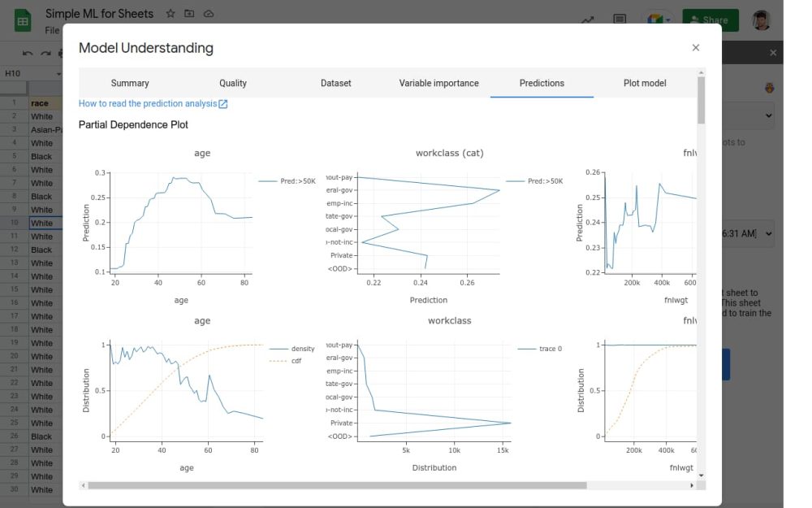The height and width of the screenshot is (508, 812).
Task: Star the Simple ML for Sheets document
Action: tap(171, 14)
